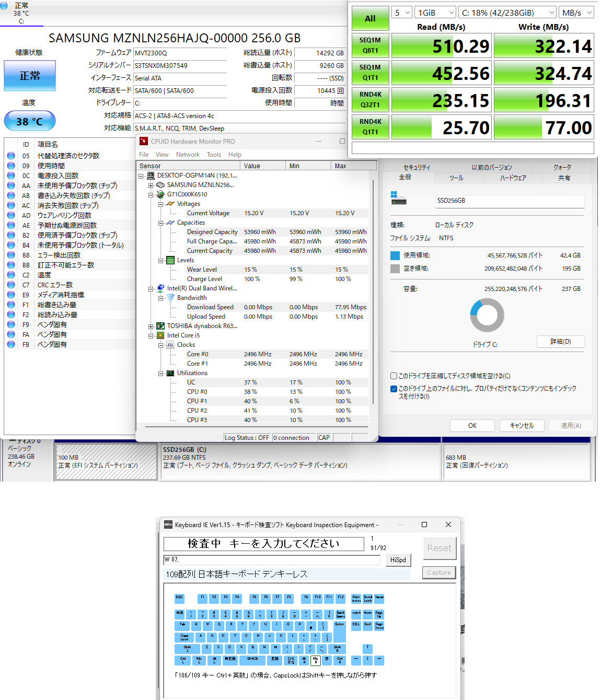The height and width of the screenshot is (700, 601).
Task: Click the W 87 input field in Keyboard IE
Action: pos(272,559)
